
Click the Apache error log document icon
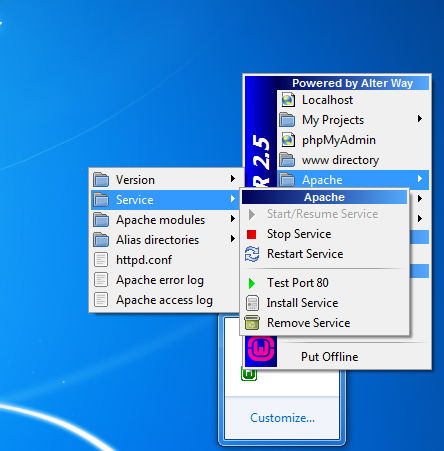point(101,280)
